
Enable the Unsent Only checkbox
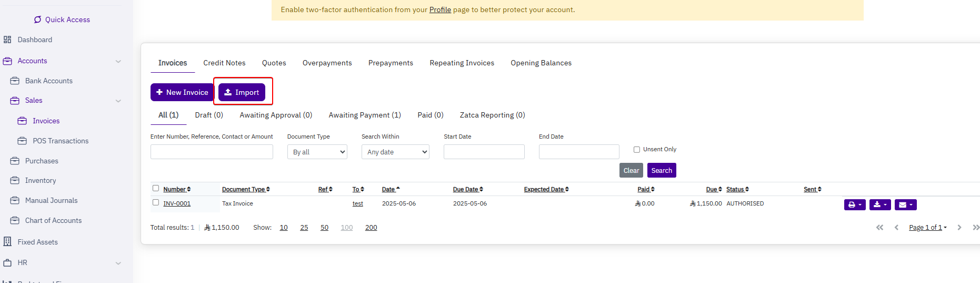637,150
